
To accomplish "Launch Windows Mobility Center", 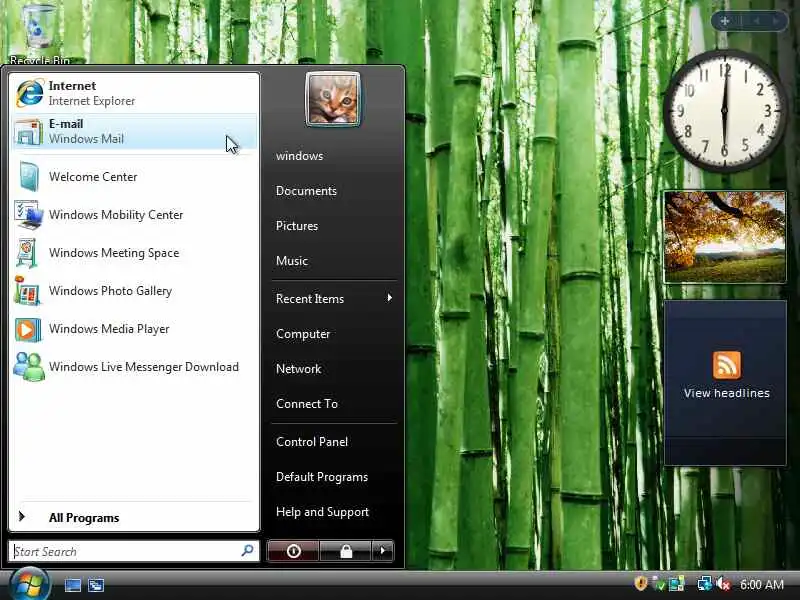I will (x=134, y=215).
